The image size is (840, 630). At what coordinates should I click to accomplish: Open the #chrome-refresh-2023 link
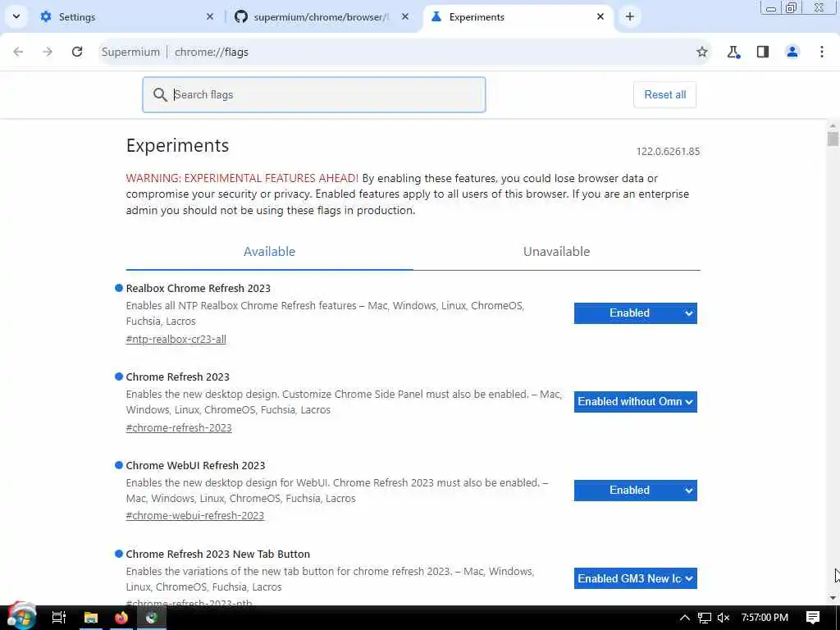coord(179,427)
